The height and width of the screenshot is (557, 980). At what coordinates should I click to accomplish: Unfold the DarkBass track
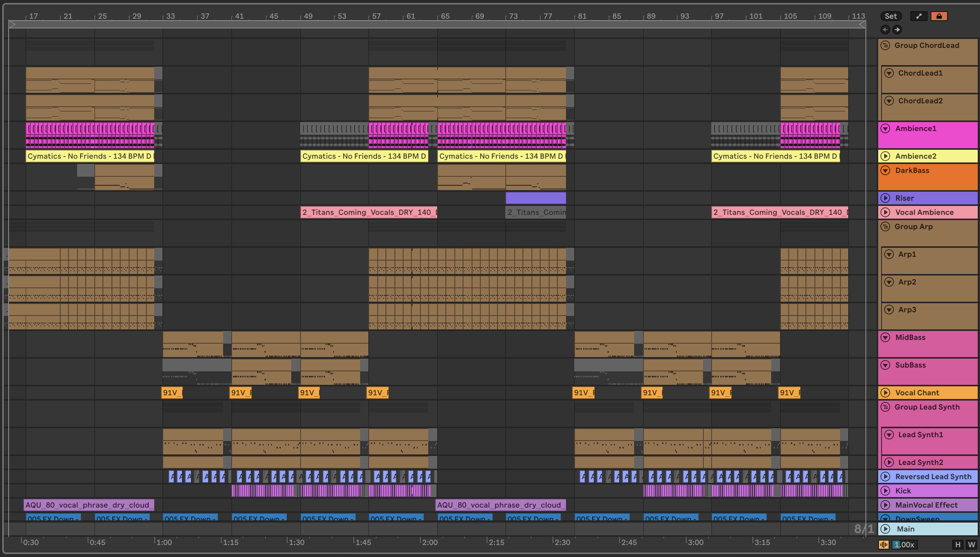click(885, 171)
